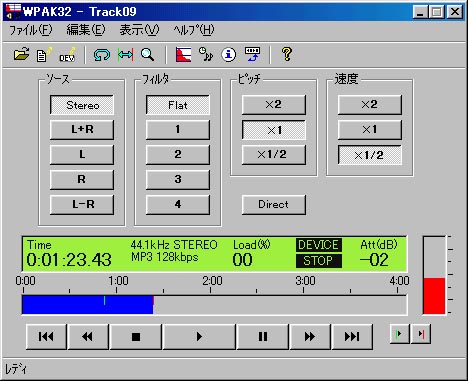Pause playback
Screen dimensions: 468x381
(x=263, y=337)
